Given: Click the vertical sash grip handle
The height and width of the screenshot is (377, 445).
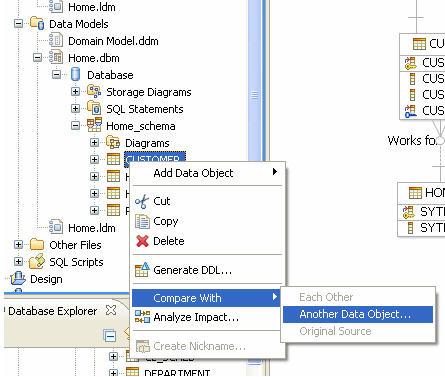Looking at the screenshot, I should pyautogui.click(x=255, y=95).
